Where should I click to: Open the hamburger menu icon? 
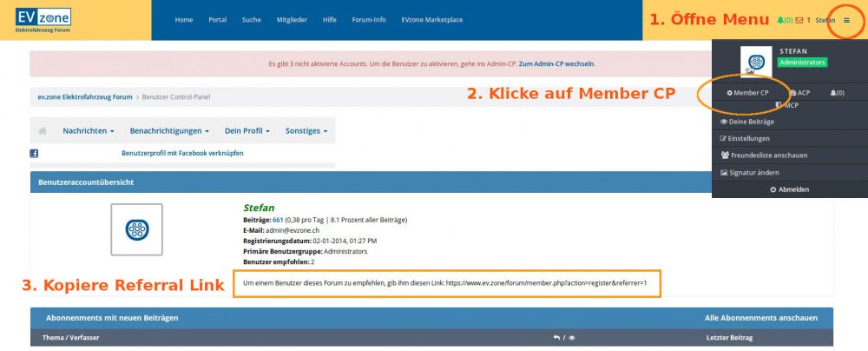pyautogui.click(x=846, y=20)
